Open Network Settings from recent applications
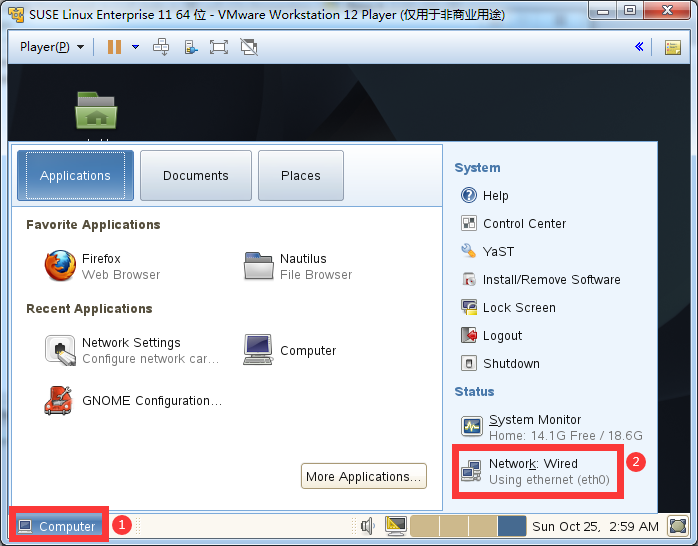This screenshot has height=546, width=698. (132, 350)
